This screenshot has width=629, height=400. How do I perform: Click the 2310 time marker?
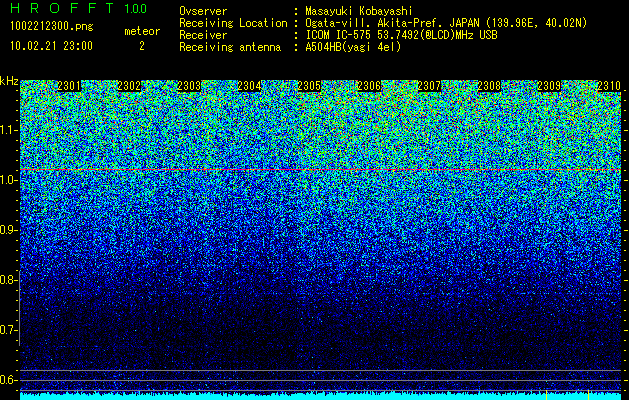click(609, 86)
